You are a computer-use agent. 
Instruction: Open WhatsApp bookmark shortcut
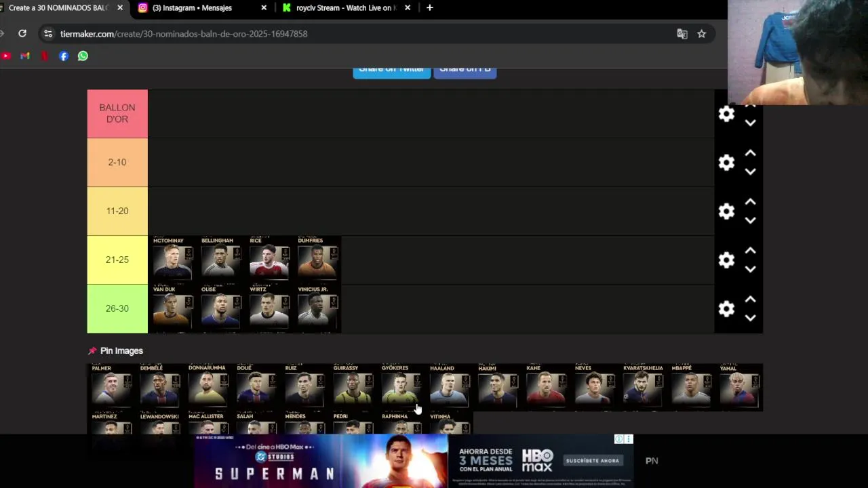[83, 56]
